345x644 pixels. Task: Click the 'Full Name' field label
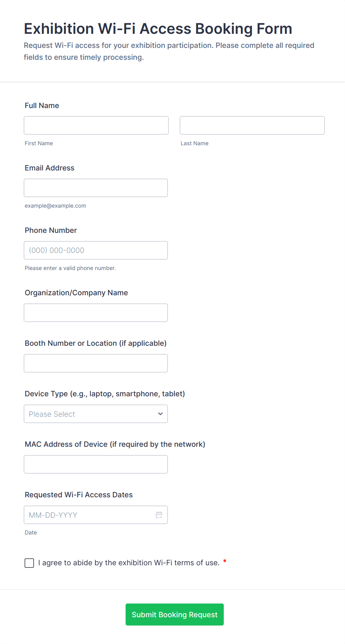tap(42, 105)
